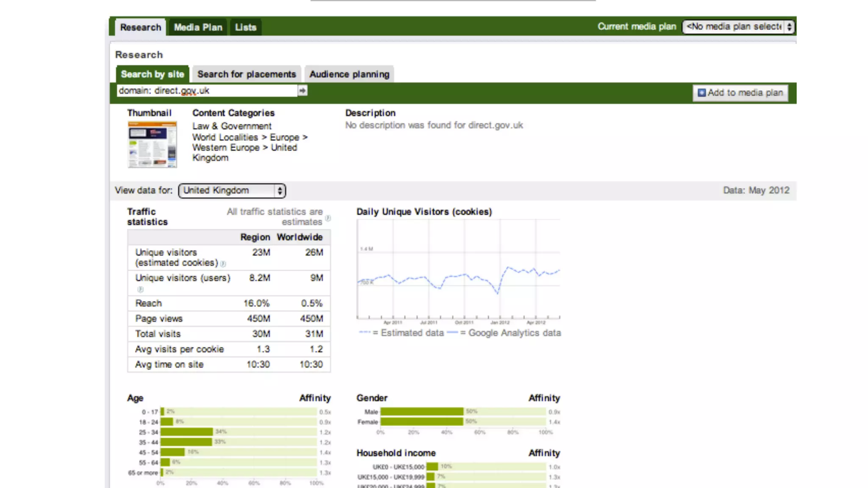
Task: Select the Research main tab
Action: 140,28
